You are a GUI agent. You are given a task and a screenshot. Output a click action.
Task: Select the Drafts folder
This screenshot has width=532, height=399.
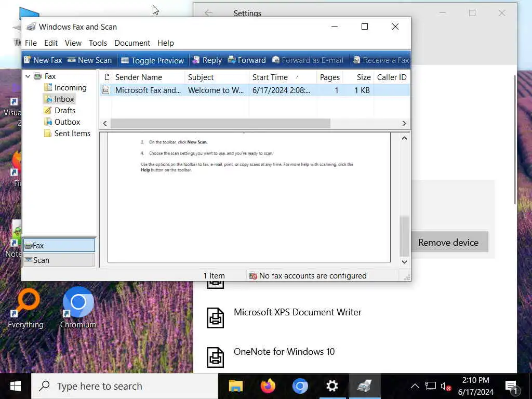pos(60,111)
